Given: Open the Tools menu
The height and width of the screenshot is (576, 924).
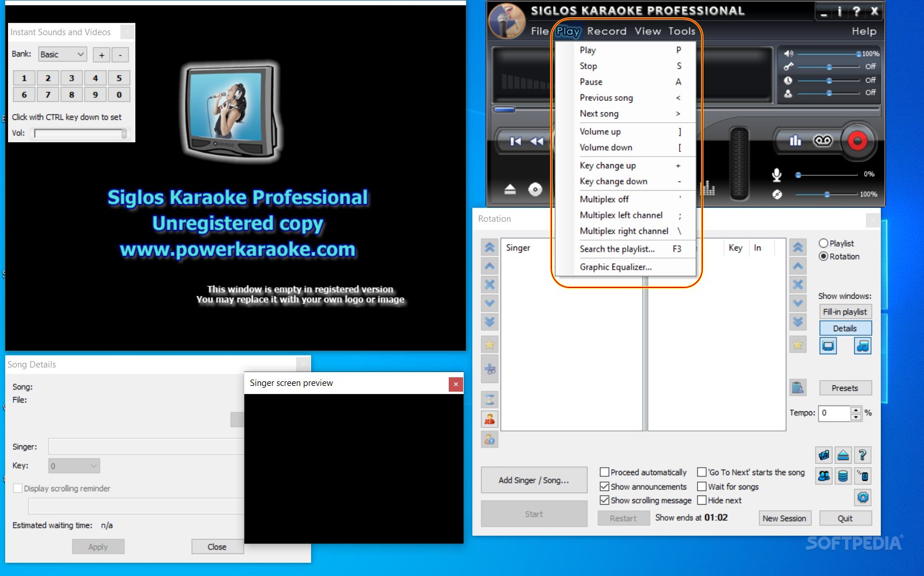Looking at the screenshot, I should click(x=681, y=31).
